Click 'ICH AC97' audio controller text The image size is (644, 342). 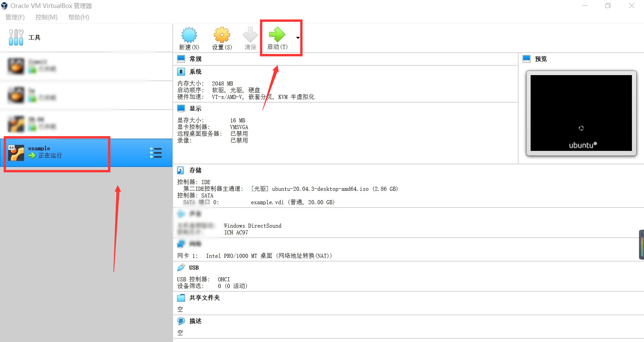pos(236,232)
